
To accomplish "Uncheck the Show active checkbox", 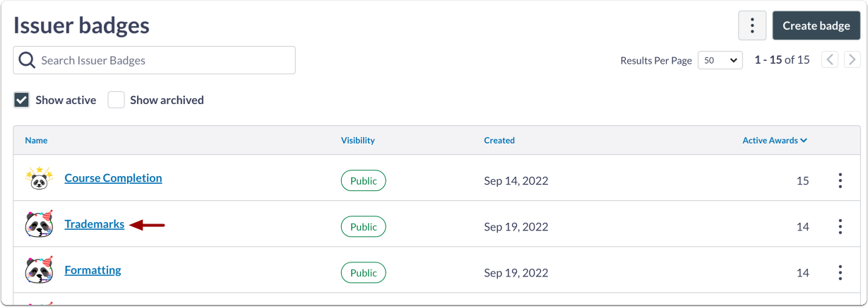I will [21, 100].
